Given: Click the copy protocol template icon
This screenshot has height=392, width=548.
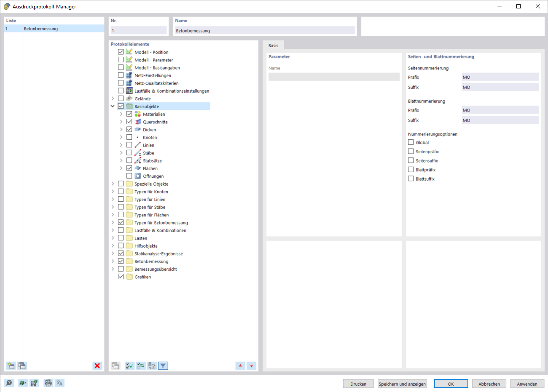Looking at the screenshot, I should click(x=22, y=366).
